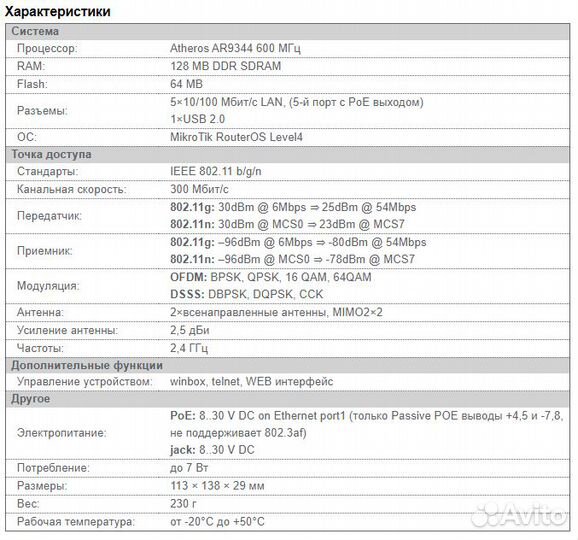Click the 'Размеры:' label
578x540 pixels.
tap(42, 486)
